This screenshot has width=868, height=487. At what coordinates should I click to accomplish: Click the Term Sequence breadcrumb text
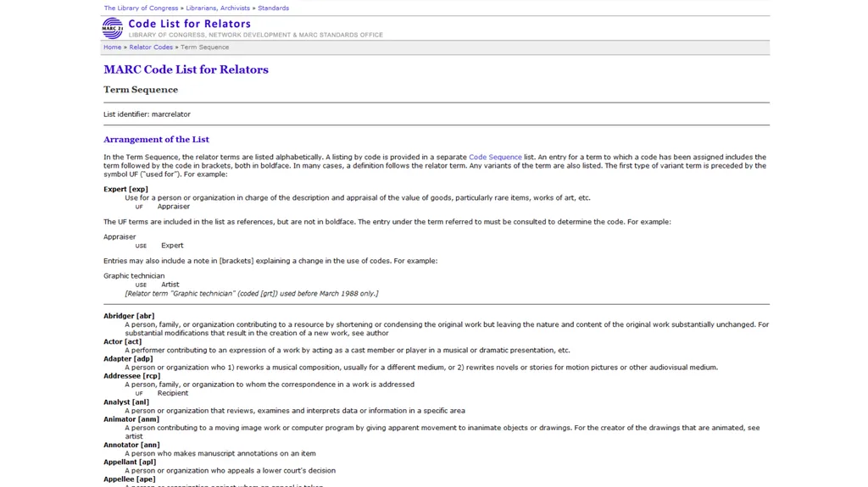click(x=205, y=47)
